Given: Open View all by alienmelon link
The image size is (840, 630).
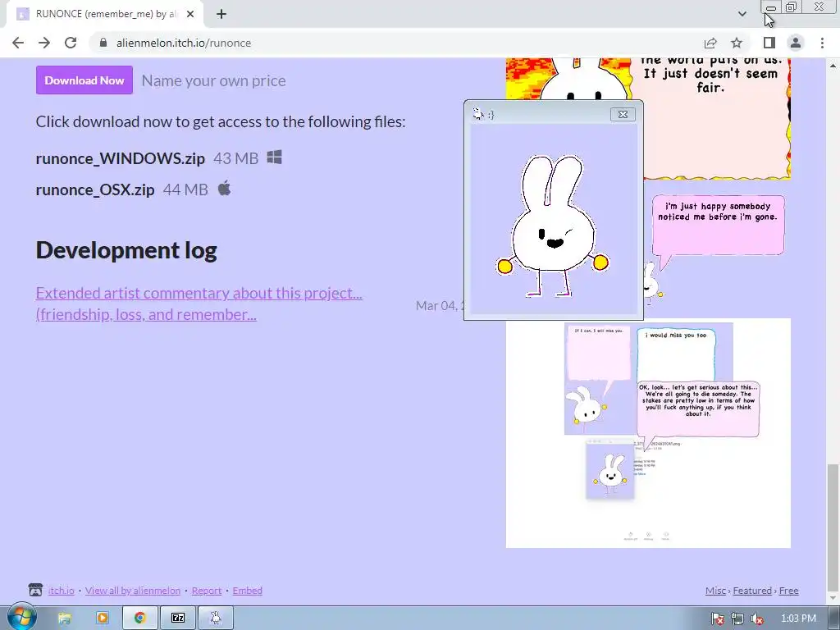Looking at the screenshot, I should pos(133,591).
